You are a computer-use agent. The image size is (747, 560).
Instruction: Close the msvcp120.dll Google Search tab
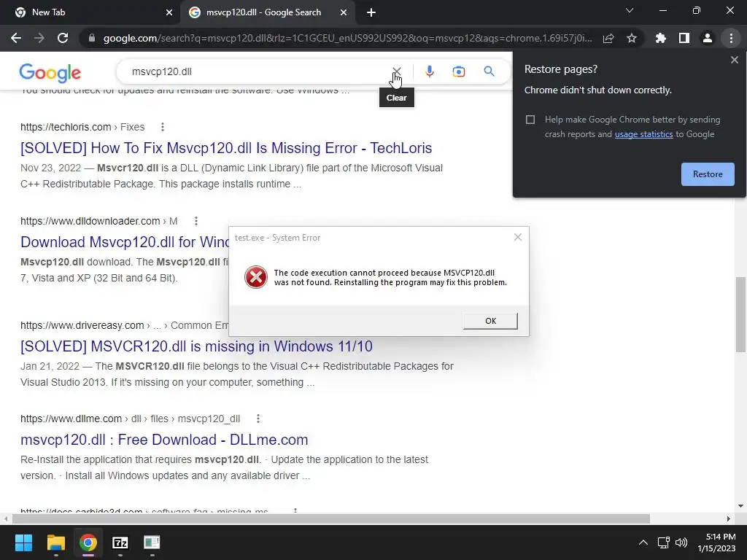tap(344, 12)
